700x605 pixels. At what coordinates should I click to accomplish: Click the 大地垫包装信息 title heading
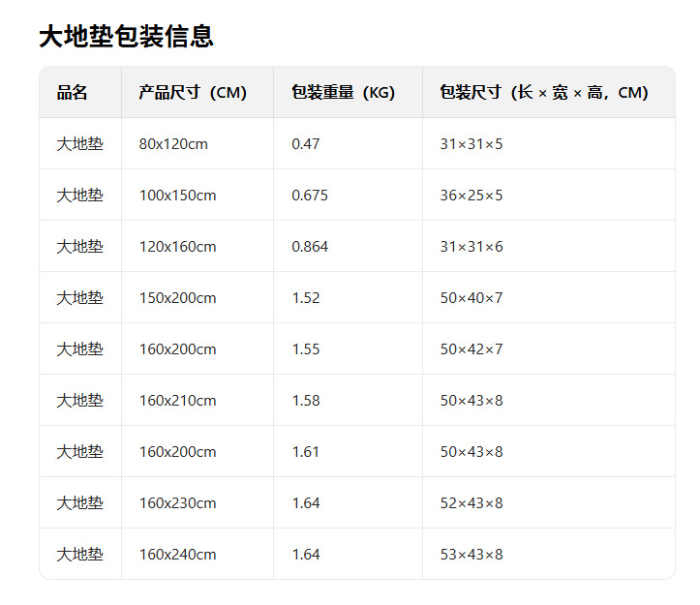(x=126, y=37)
